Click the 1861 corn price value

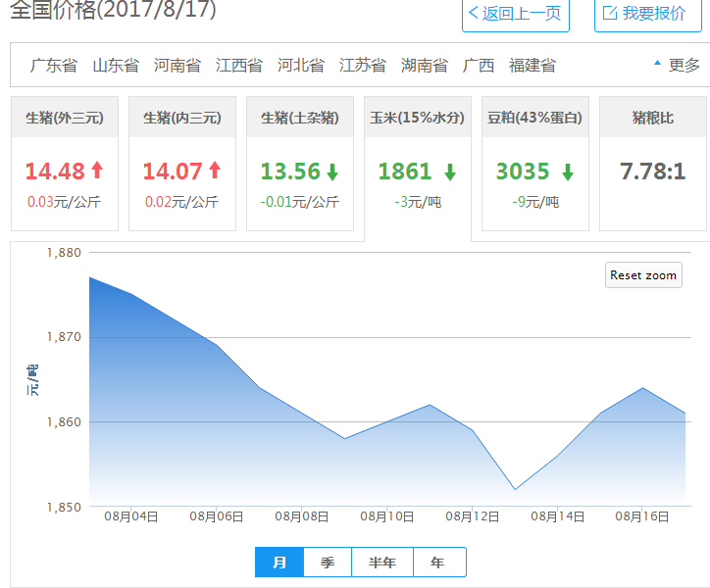(405, 171)
